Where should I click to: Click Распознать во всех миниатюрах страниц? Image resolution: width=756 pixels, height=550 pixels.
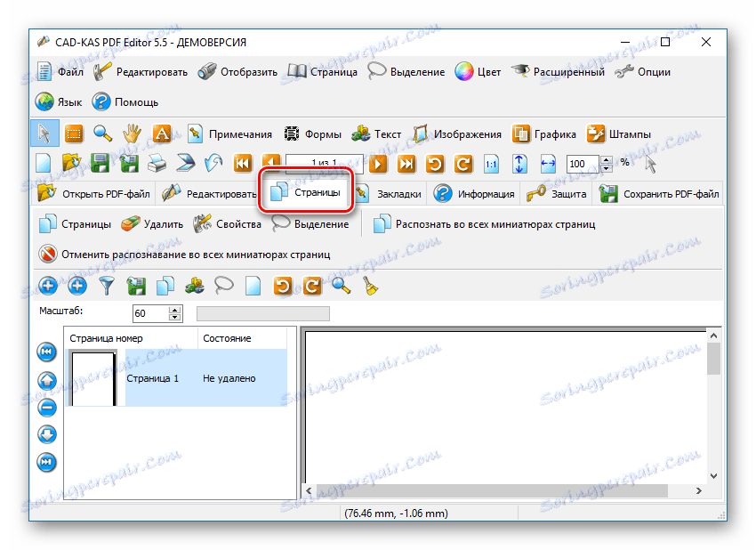pyautogui.click(x=485, y=224)
